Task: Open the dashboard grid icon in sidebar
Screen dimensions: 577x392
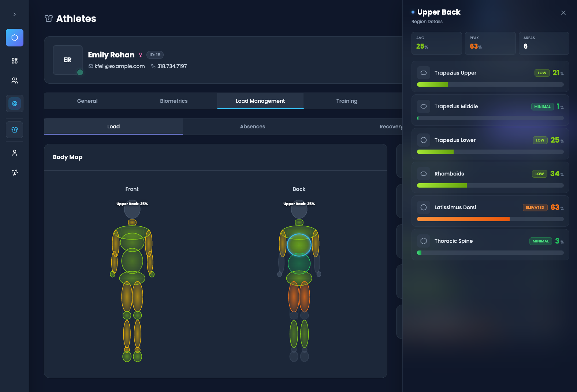Action: tap(15, 61)
